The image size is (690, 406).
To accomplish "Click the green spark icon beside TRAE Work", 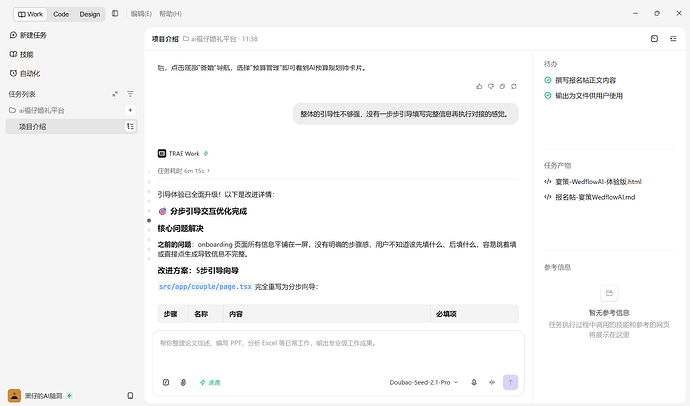I will 206,154.
